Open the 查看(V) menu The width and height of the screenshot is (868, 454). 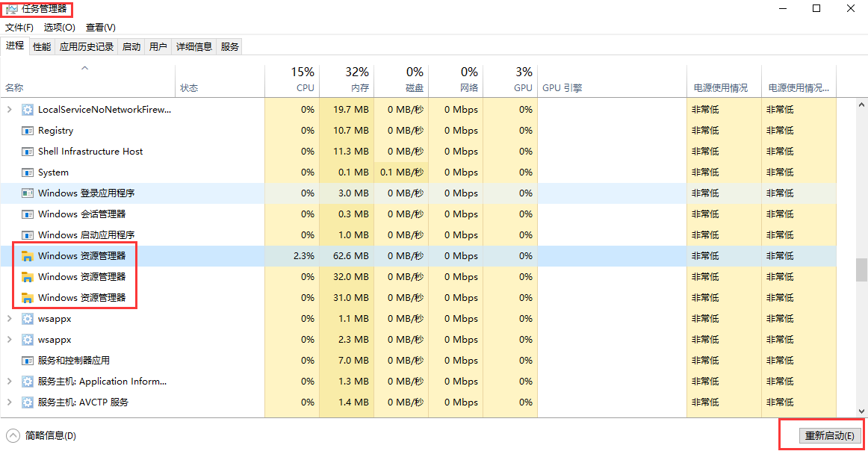100,27
